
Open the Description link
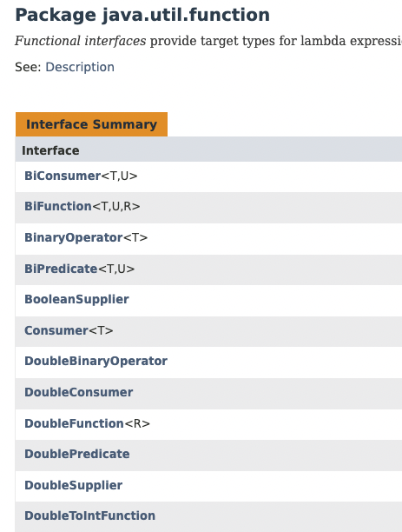tap(80, 67)
